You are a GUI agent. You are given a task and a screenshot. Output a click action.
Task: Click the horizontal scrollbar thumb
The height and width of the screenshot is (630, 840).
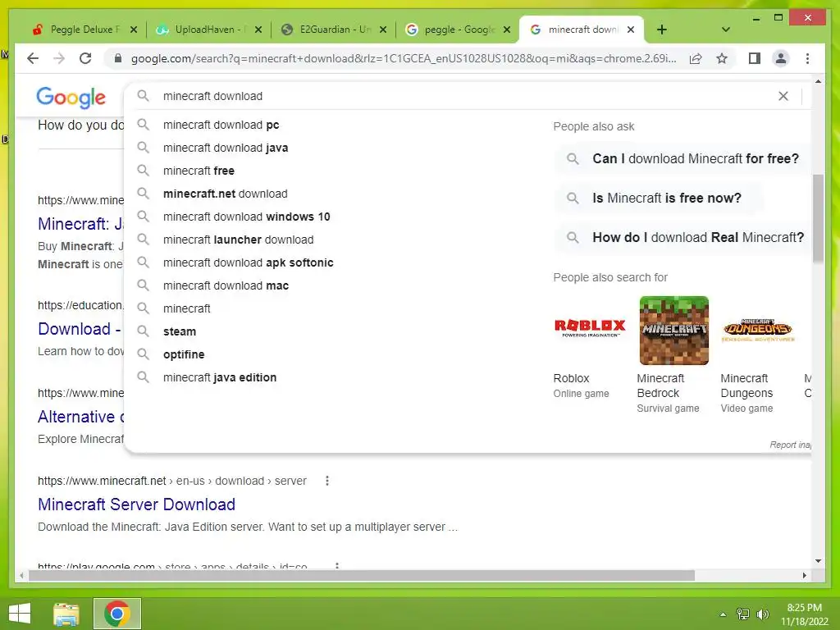[362, 575]
